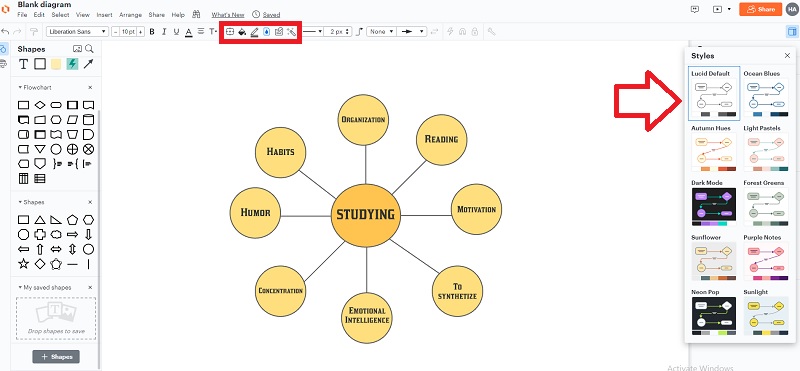Select the yellow sticky note shape
Viewport: 800px width, 371px height.
tap(56, 64)
